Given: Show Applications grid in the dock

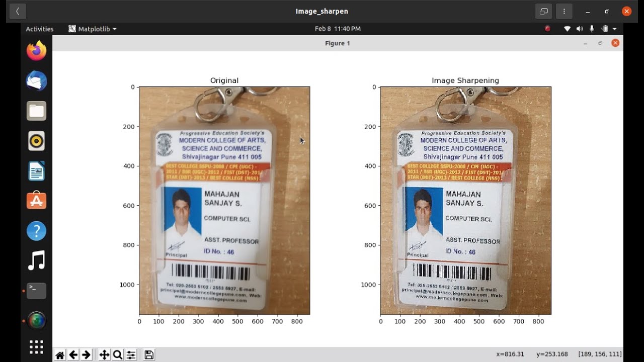Looking at the screenshot, I should click(37, 347).
